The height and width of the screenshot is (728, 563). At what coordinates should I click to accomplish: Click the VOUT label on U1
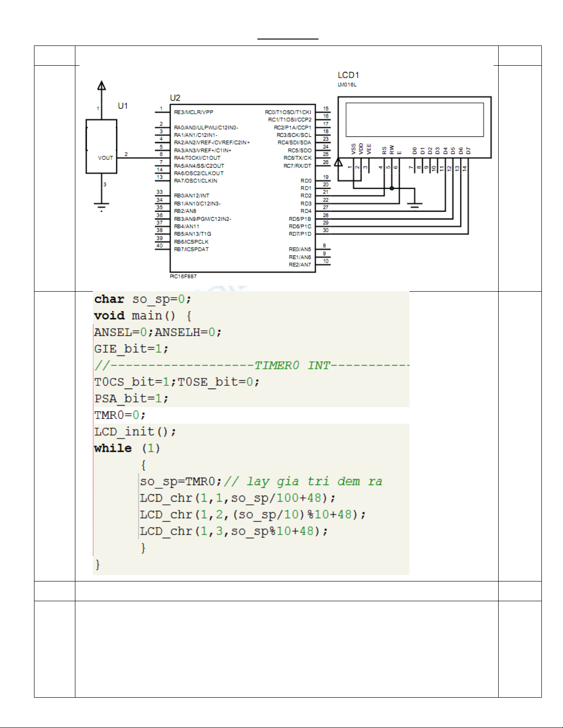[105, 158]
